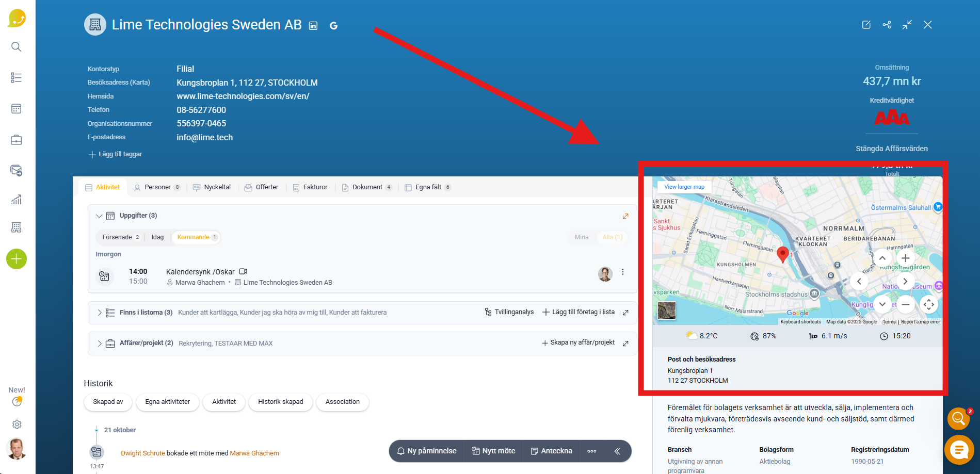Open the briefcase deals icon in sidebar
The width and height of the screenshot is (980, 474).
pos(17,140)
